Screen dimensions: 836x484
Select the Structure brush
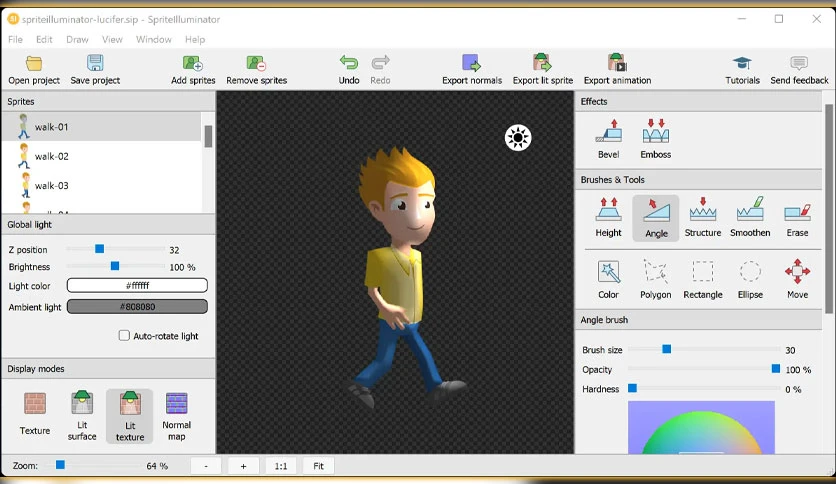[x=703, y=217]
